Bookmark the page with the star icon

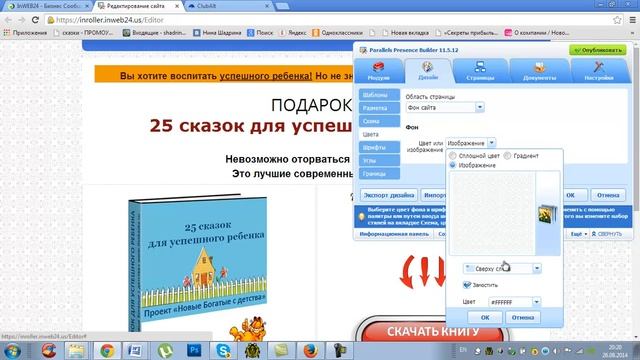tap(617, 20)
